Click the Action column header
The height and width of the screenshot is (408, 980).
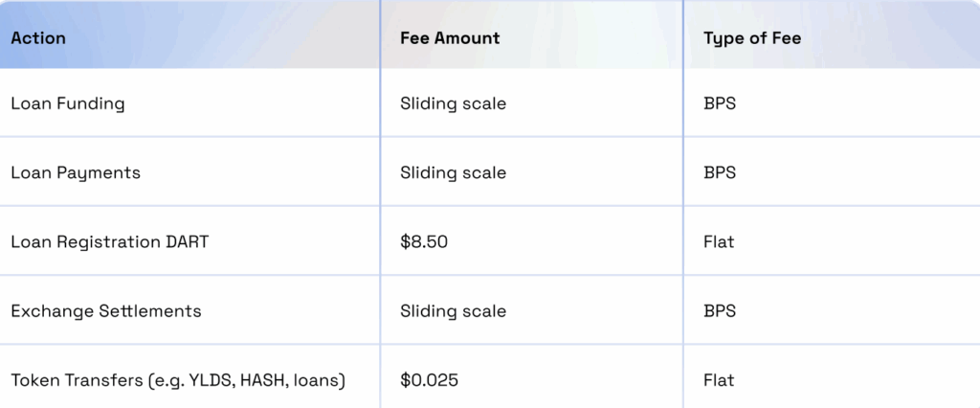click(38, 38)
